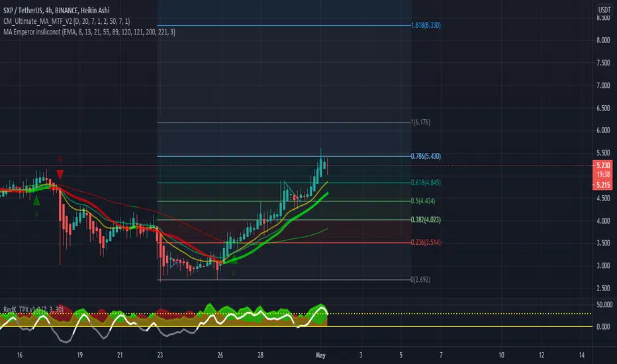This screenshot has width=617, height=364.
Task: Click the 10 date label on time axis
Action: 501,355
